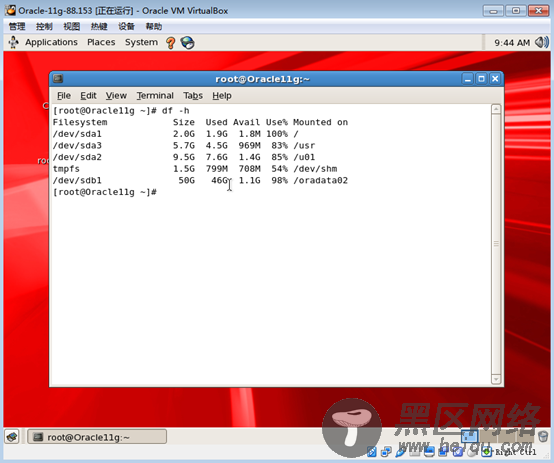Screen dimensions: 554x463
Task: Click the /oradata02 mount point text
Action: coord(320,181)
